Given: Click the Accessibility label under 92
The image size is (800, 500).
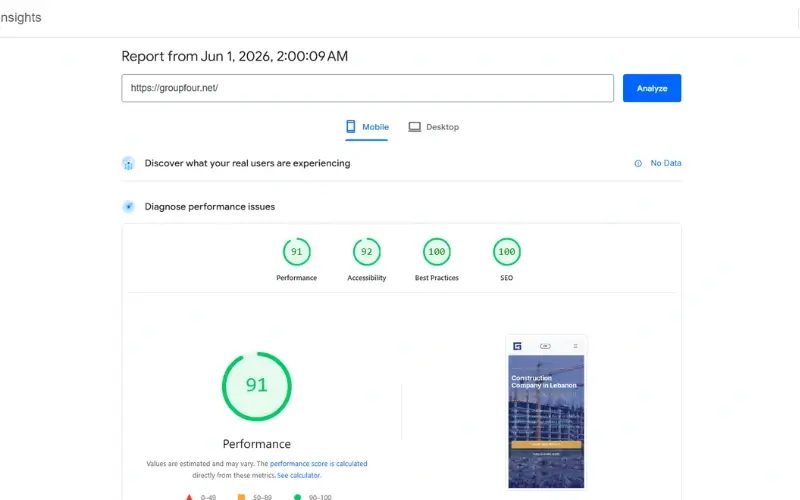Looking at the screenshot, I should click(x=366, y=278).
